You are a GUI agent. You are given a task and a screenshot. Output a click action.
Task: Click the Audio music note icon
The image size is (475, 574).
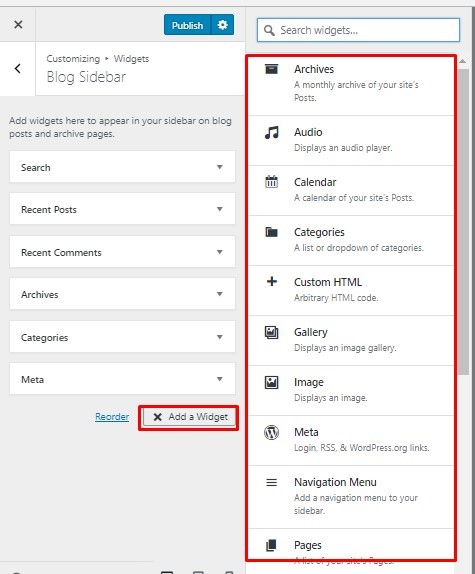[272, 132]
